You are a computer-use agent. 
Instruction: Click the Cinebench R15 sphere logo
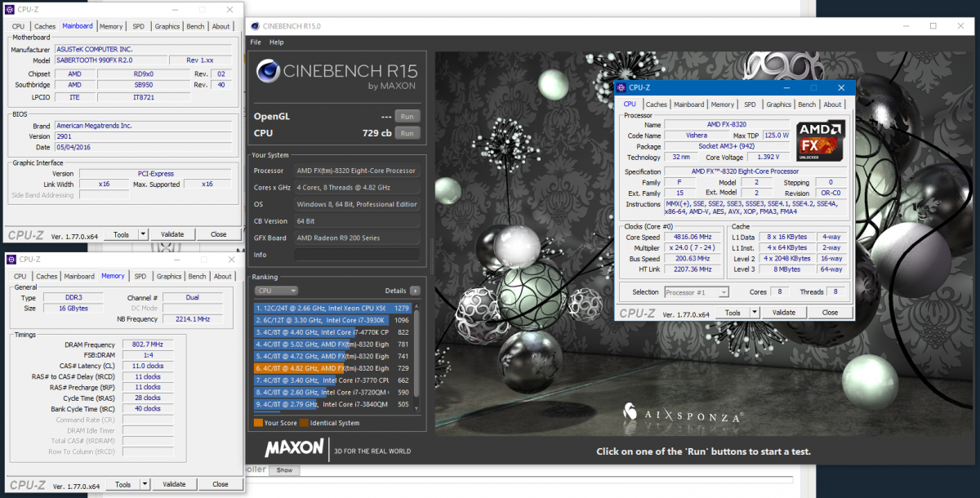tap(269, 73)
